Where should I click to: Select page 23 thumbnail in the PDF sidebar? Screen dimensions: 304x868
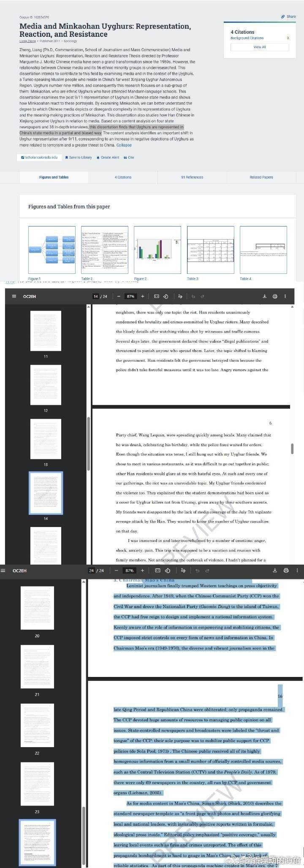[37, 784]
